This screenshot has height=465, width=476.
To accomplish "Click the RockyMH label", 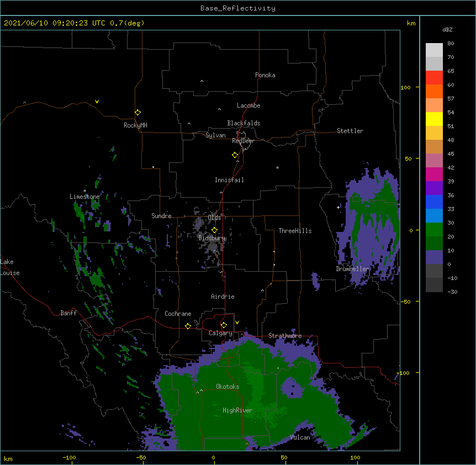I will pyautogui.click(x=135, y=125).
